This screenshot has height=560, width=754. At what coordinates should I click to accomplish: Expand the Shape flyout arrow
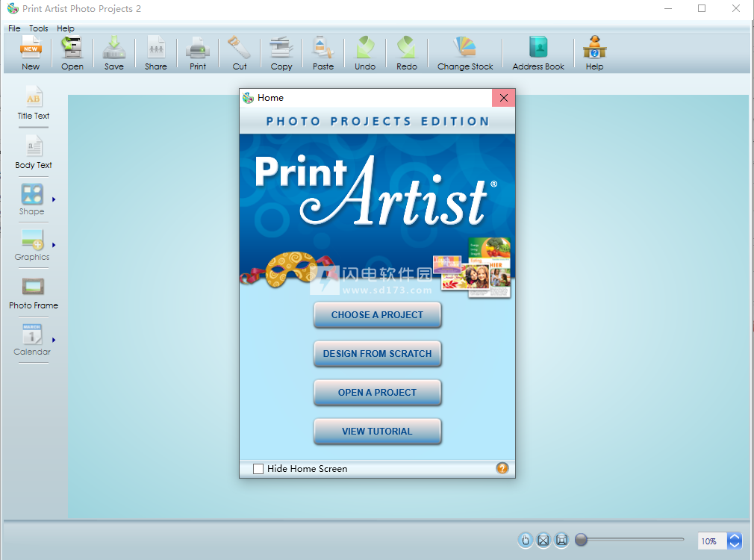point(54,199)
